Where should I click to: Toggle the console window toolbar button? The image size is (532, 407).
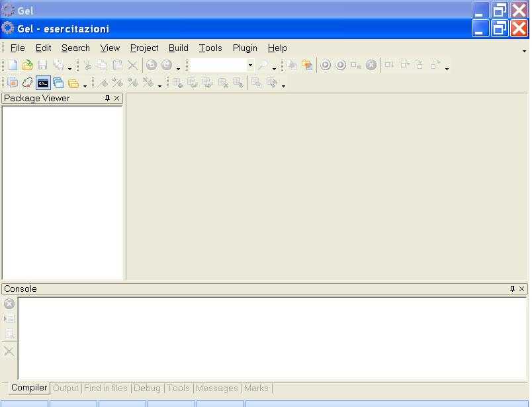[43, 83]
